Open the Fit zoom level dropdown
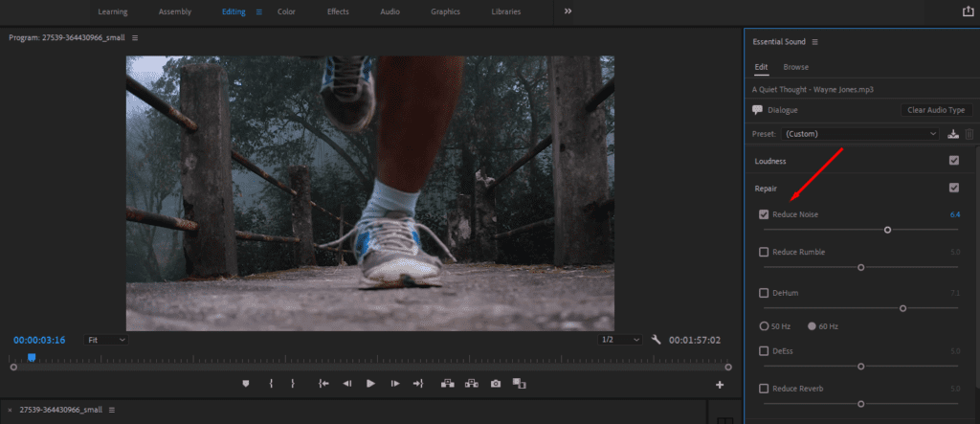 point(107,340)
